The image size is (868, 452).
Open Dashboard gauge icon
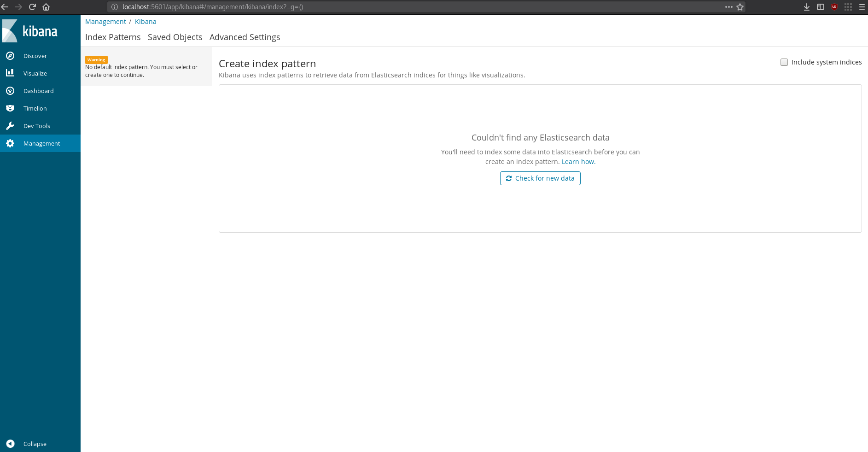[10, 91]
